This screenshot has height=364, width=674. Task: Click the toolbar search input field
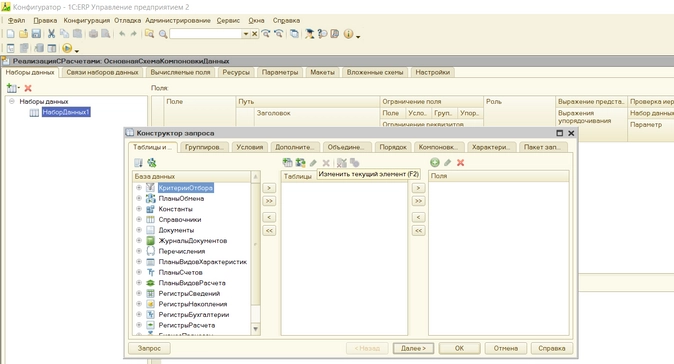pyautogui.click(x=206, y=34)
